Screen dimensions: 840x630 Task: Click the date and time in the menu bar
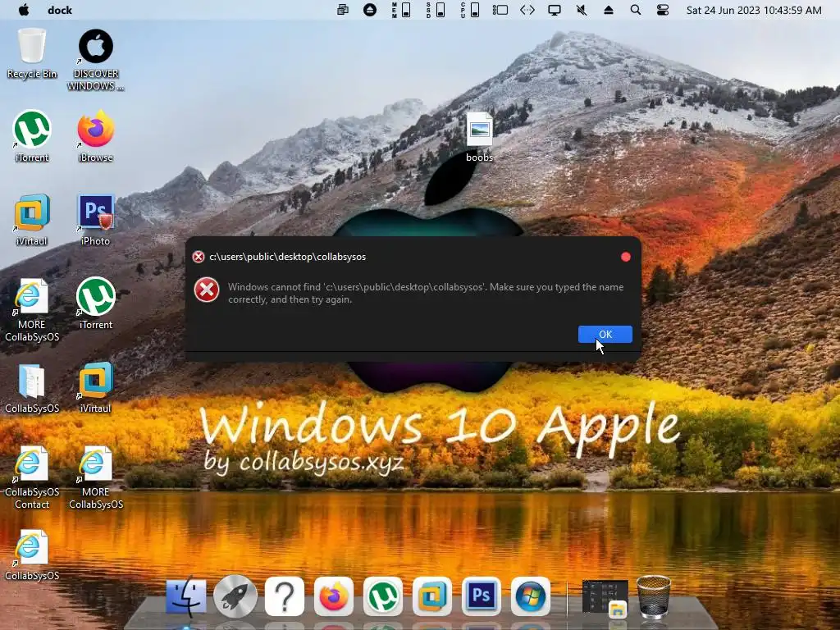(754, 10)
